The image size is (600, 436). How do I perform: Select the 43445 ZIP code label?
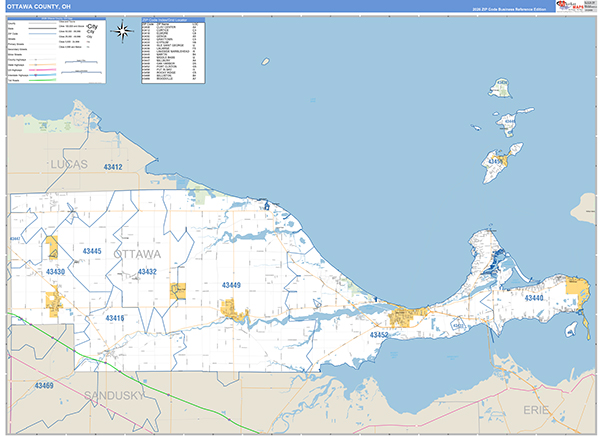point(92,251)
